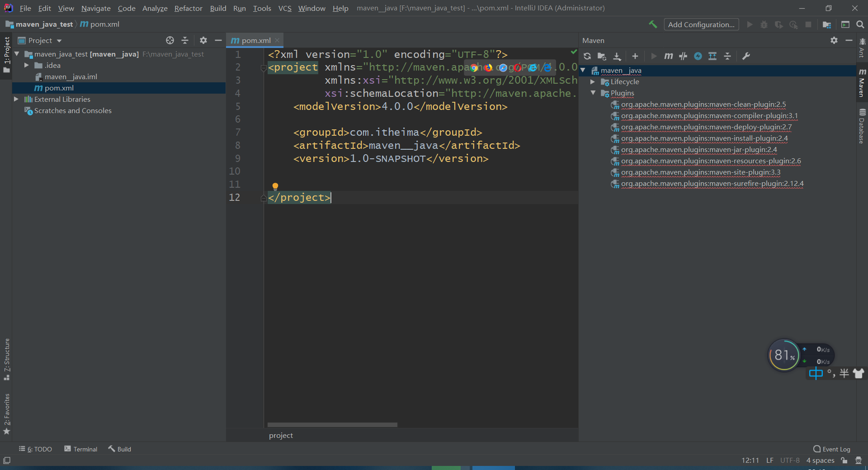Select the maven-compiler-plugin:3.1 entry
The width and height of the screenshot is (868, 470).
coord(709,116)
